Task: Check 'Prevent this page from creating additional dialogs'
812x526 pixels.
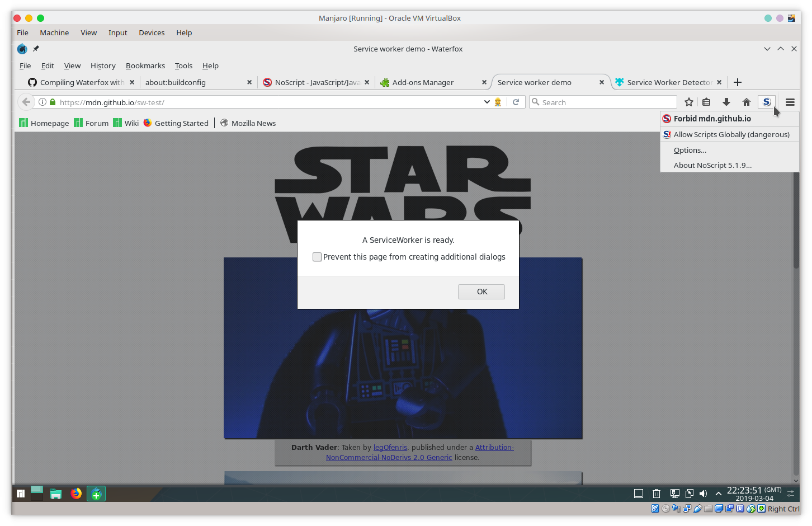Action: click(317, 257)
